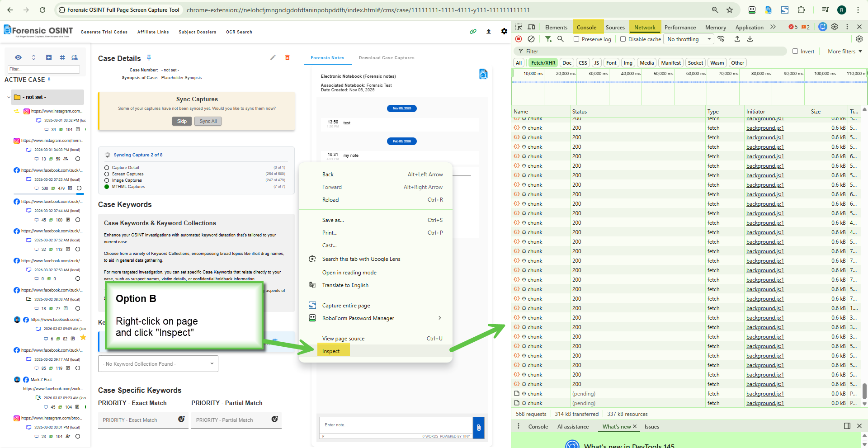The height and width of the screenshot is (448, 868).
Task: Open DevTools three-dot customize menu
Action: tap(847, 27)
